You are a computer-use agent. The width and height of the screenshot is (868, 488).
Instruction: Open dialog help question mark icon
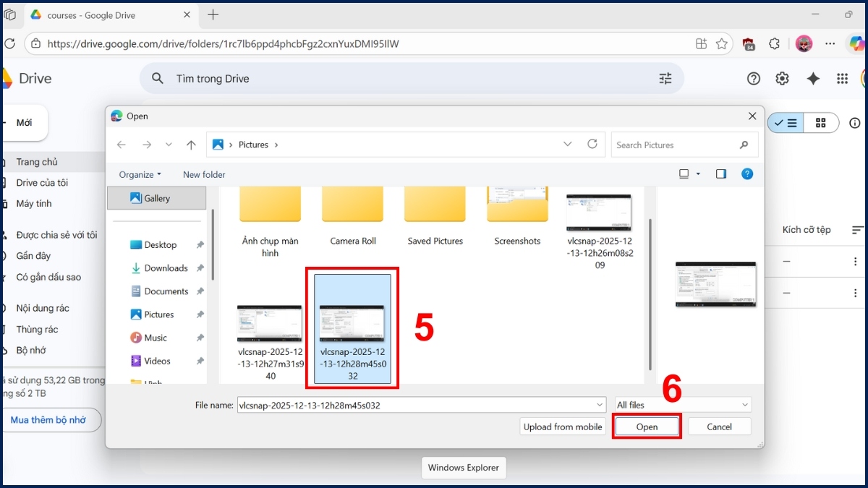[x=747, y=174]
